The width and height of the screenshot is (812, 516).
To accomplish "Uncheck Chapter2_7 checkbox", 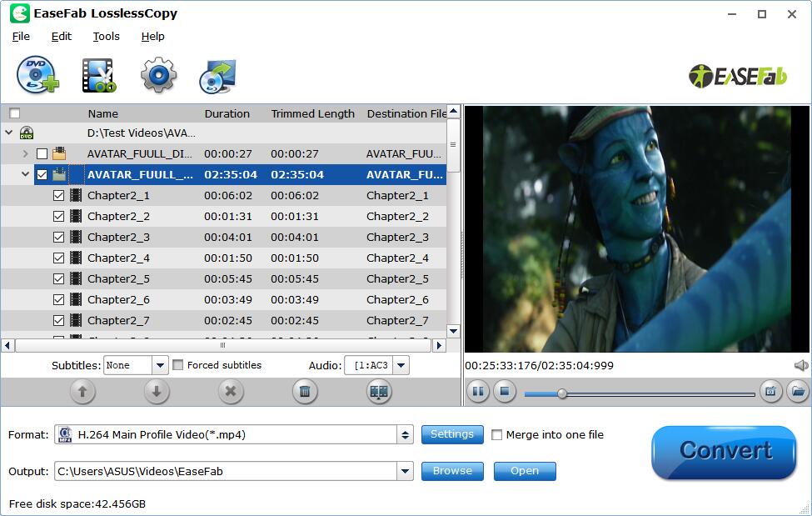I will coord(58,320).
